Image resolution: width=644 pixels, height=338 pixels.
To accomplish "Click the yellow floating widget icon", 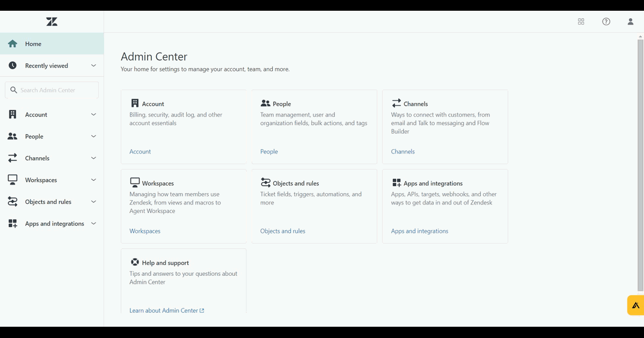I will (636, 305).
